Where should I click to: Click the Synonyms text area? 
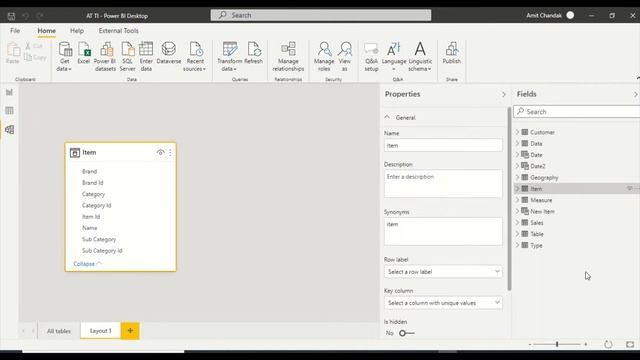click(443, 231)
